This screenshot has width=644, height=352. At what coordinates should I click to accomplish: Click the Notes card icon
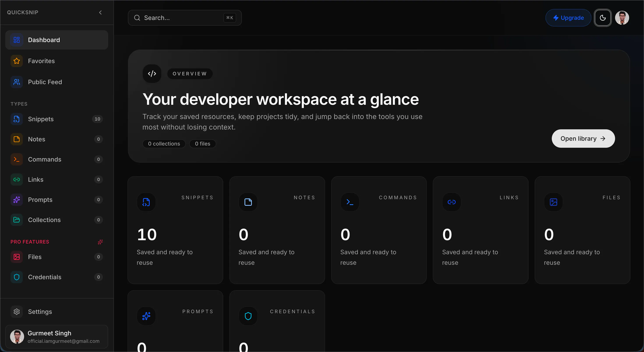pos(248,202)
